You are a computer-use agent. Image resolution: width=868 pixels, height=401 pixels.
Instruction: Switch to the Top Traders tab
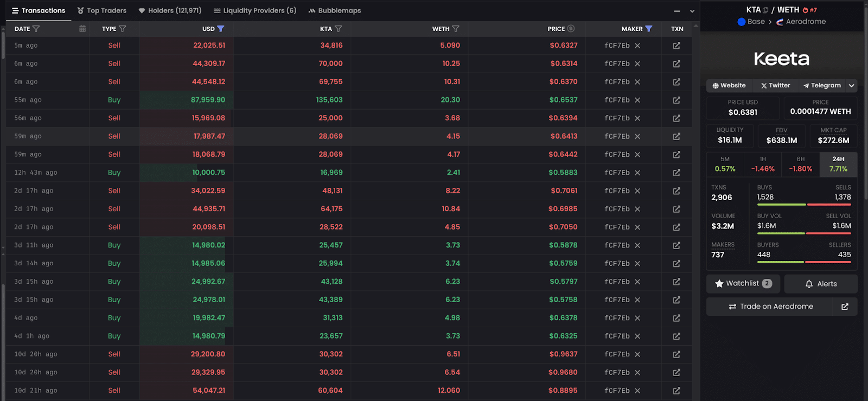(101, 10)
